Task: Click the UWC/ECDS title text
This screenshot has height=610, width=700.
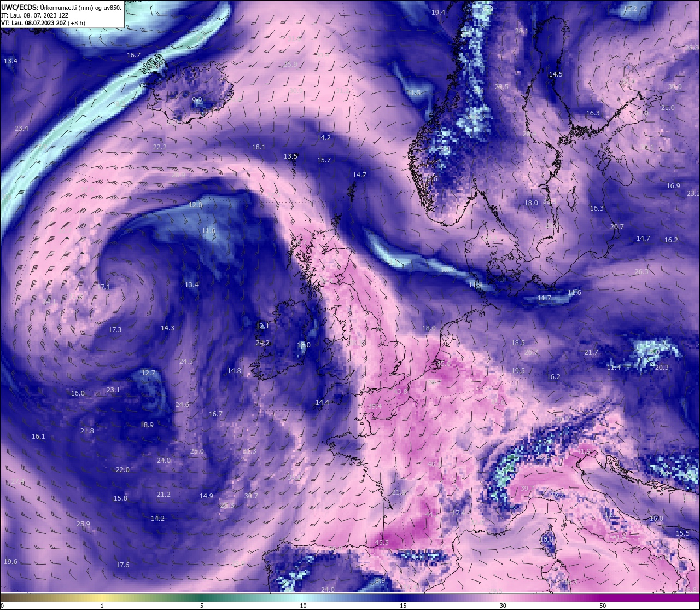Action: (x=61, y=7)
